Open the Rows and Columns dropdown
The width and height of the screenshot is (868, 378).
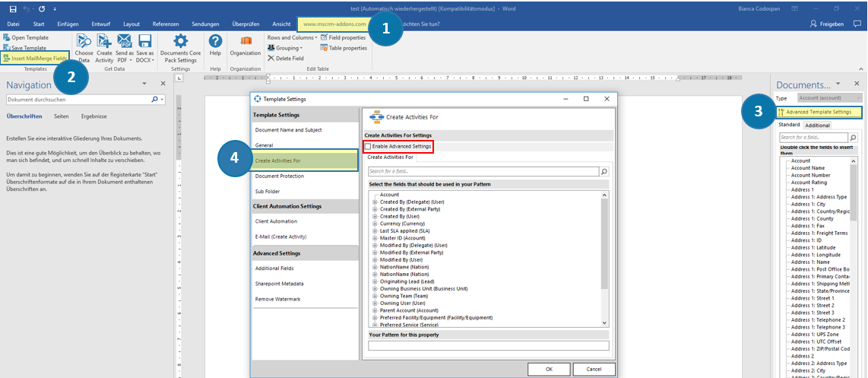coord(293,38)
